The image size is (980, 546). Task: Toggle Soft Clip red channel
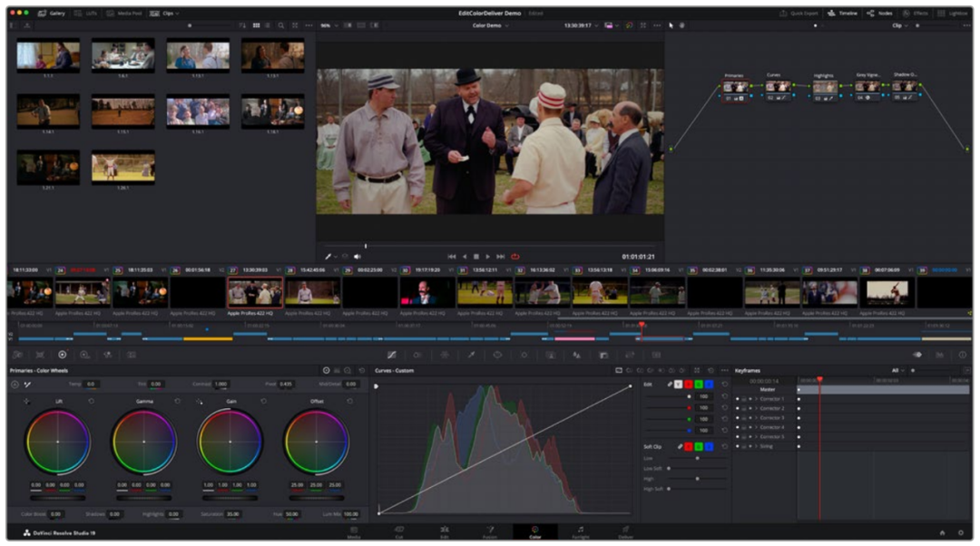(688, 446)
